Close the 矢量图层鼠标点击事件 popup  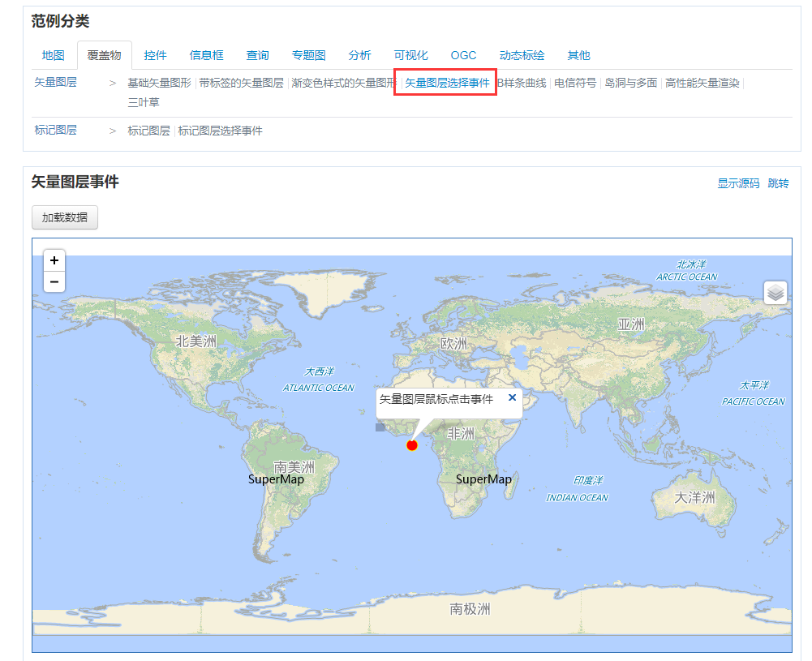(x=512, y=397)
